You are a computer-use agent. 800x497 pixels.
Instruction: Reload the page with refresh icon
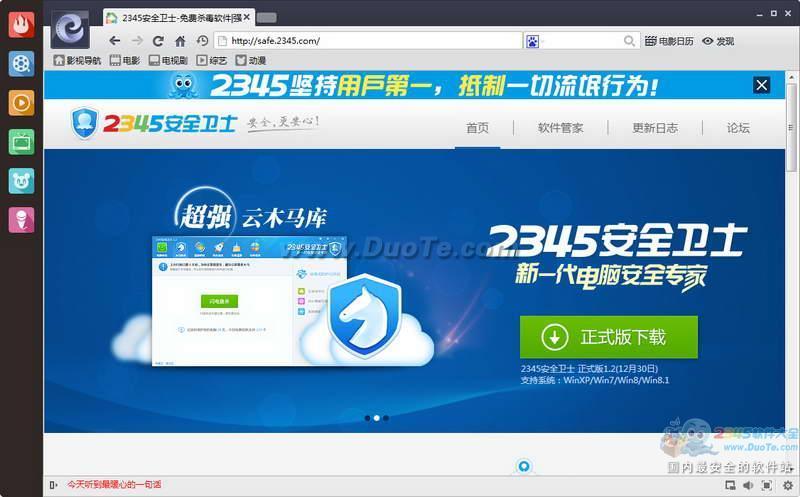159,41
